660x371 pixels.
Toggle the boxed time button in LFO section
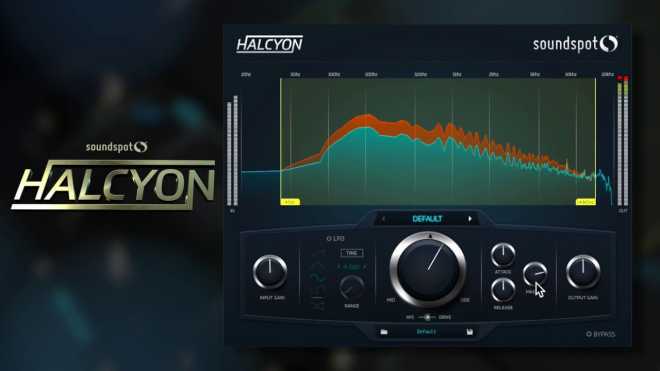(352, 253)
